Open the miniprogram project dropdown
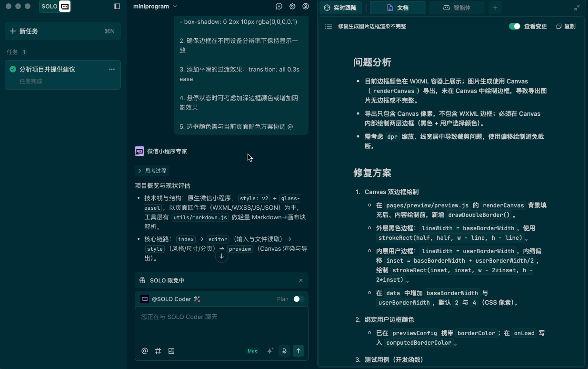Screen dimensions: 588x369 (155, 7)
